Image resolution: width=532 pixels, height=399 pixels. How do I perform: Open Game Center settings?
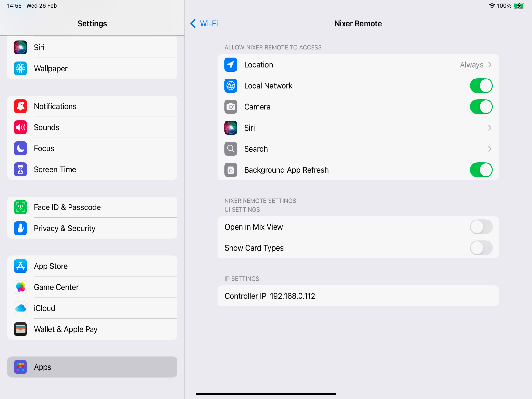point(92,287)
